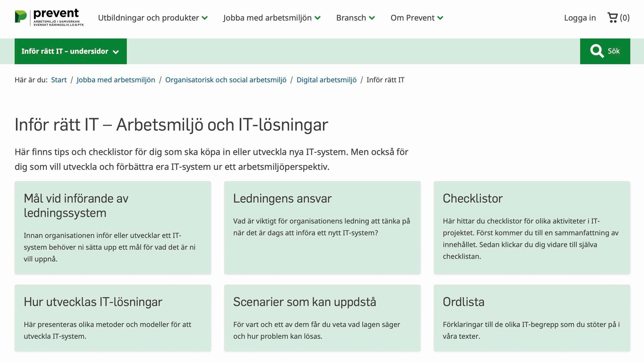
Task: Click Logga in link
Action: click(580, 18)
